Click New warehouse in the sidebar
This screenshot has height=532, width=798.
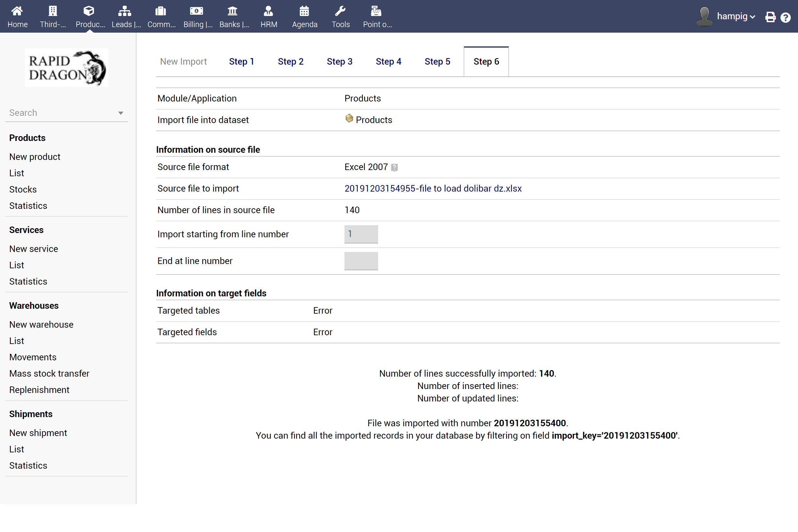click(41, 324)
